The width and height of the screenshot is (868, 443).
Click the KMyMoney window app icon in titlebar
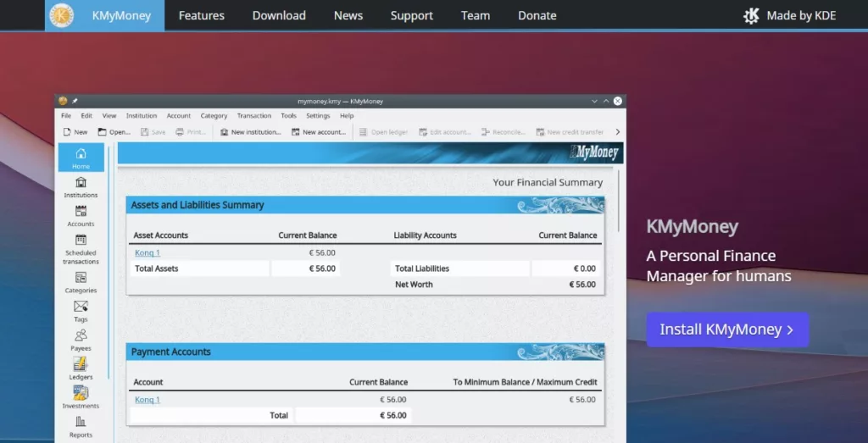point(63,101)
